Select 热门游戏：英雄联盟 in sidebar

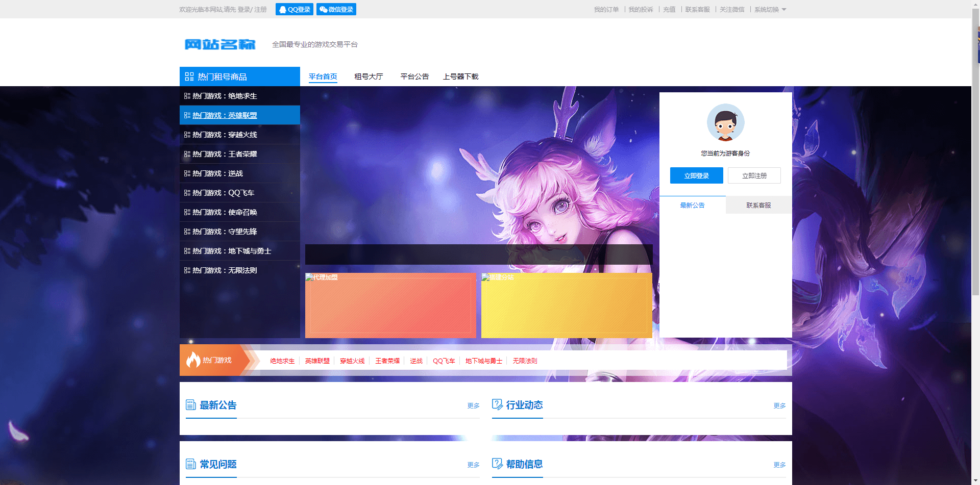[240, 115]
